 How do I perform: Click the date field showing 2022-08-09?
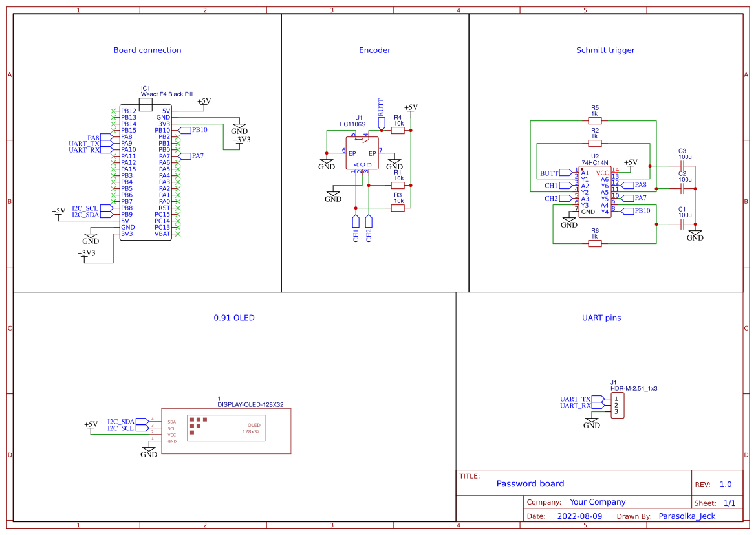580,516
